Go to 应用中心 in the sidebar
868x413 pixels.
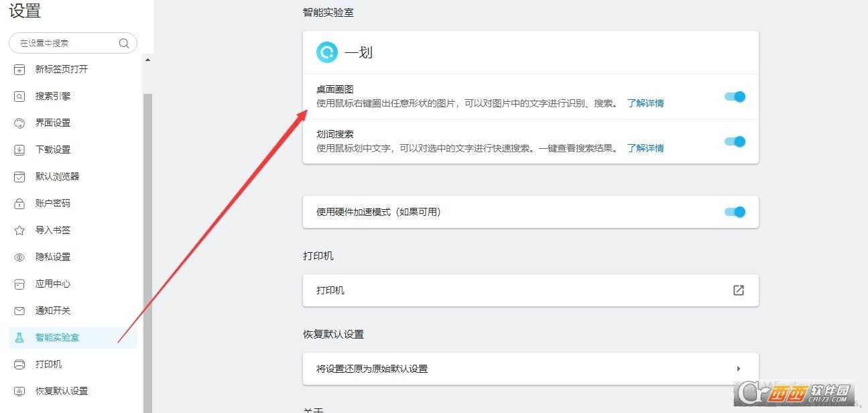pos(52,284)
